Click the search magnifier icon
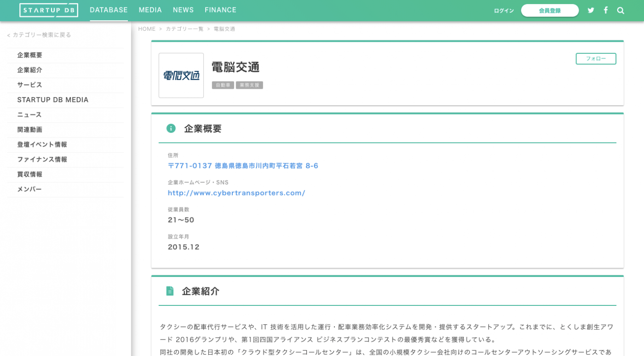This screenshot has height=356, width=644. (621, 11)
